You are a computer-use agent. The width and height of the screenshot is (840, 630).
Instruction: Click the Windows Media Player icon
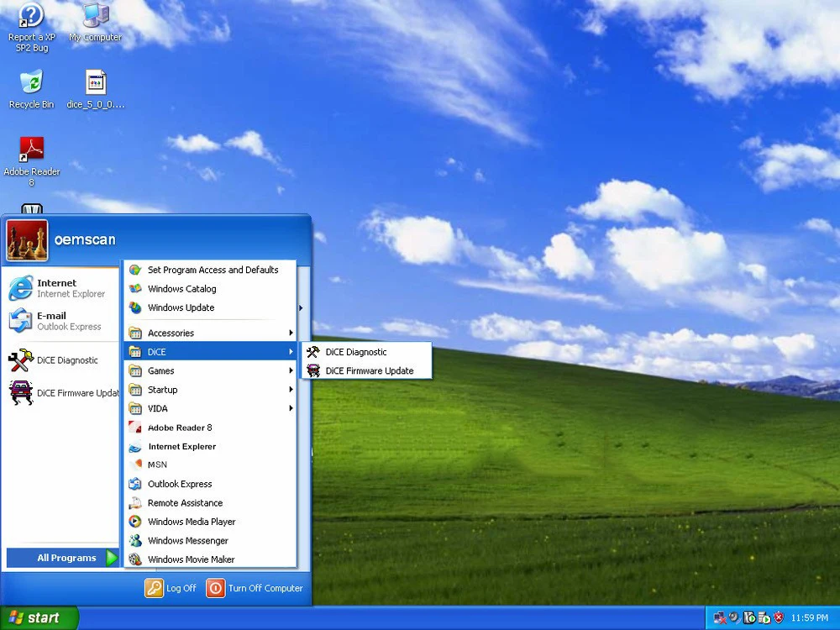pyautogui.click(x=135, y=522)
